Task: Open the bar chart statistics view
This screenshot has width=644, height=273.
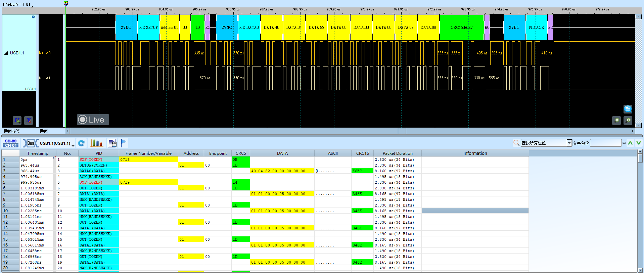Action: (x=97, y=143)
